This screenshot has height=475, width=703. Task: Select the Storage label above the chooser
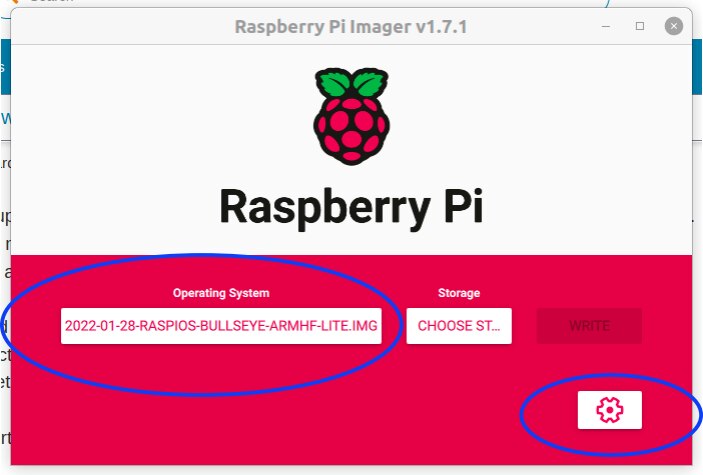(x=459, y=293)
